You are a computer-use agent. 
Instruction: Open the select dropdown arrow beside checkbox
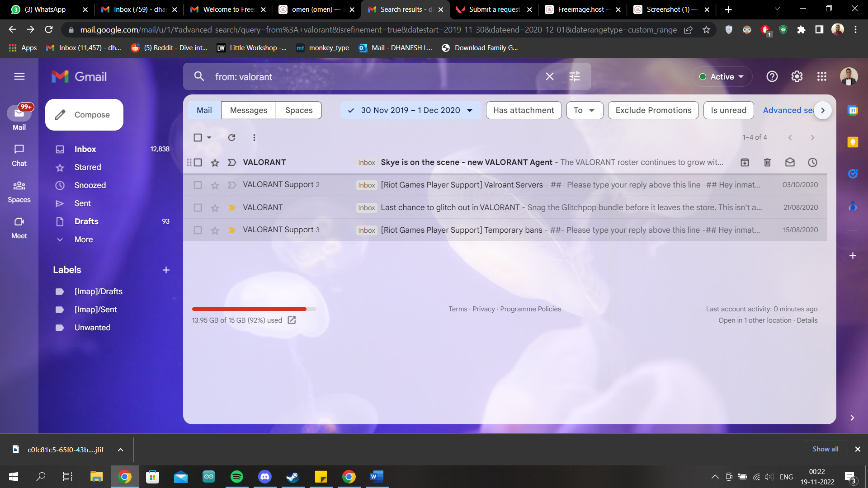click(209, 137)
